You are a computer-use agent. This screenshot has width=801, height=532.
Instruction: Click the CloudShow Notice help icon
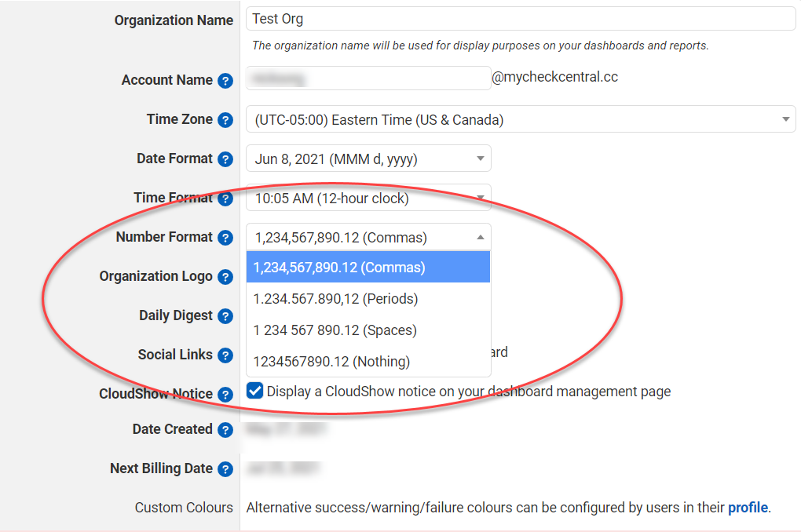tap(225, 395)
